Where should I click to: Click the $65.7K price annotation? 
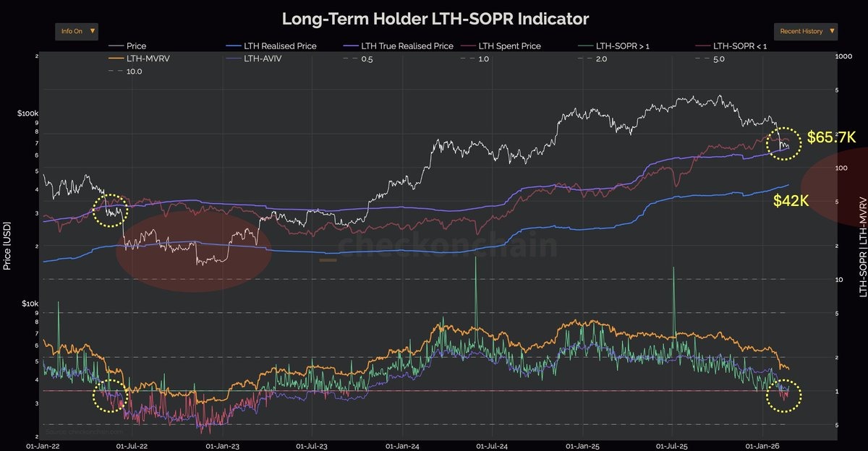[830, 136]
